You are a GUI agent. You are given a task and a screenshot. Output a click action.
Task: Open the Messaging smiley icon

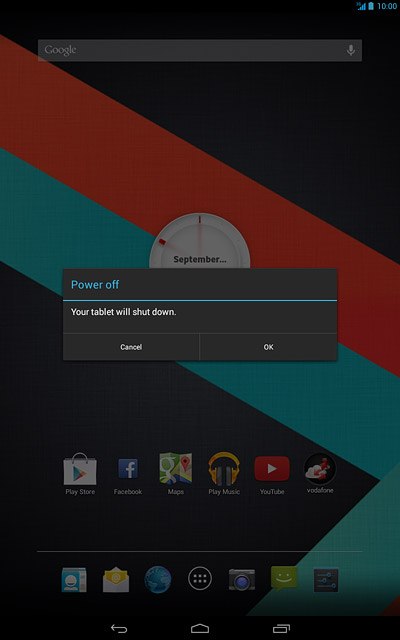click(x=284, y=578)
